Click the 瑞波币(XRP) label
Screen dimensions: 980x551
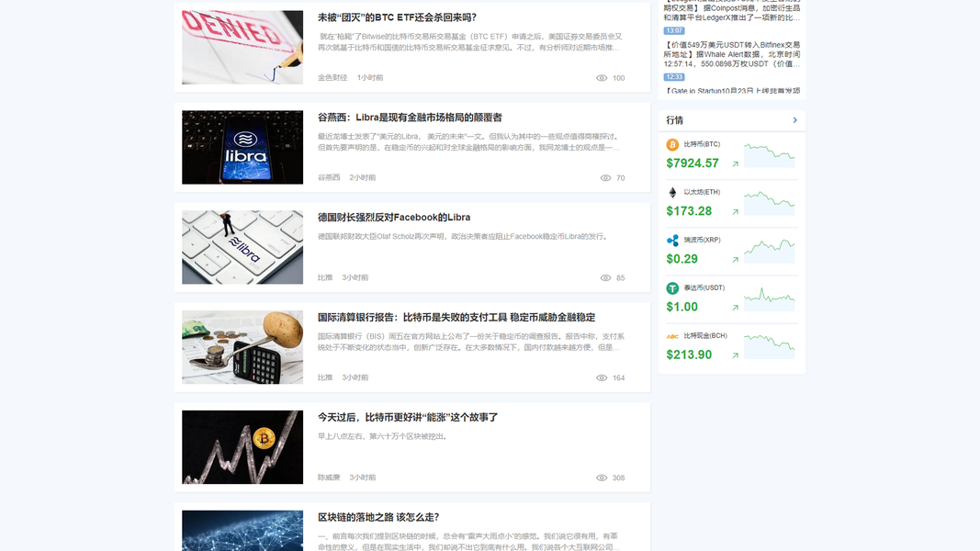tap(703, 240)
